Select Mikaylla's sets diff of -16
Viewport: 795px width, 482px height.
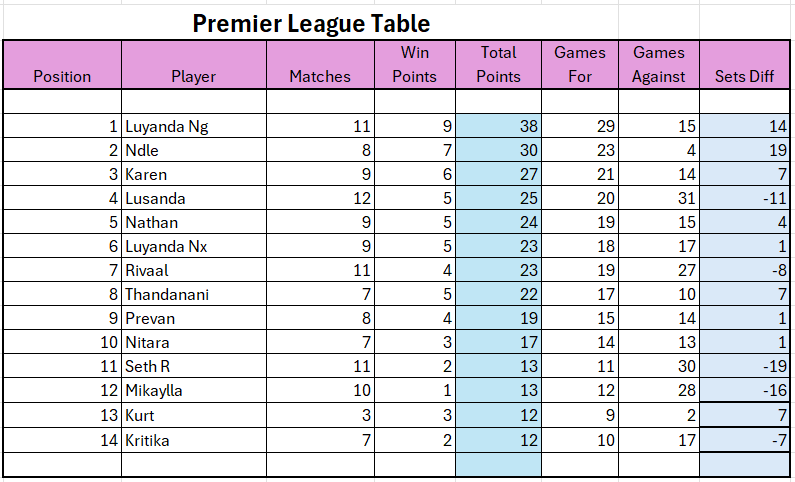point(744,390)
